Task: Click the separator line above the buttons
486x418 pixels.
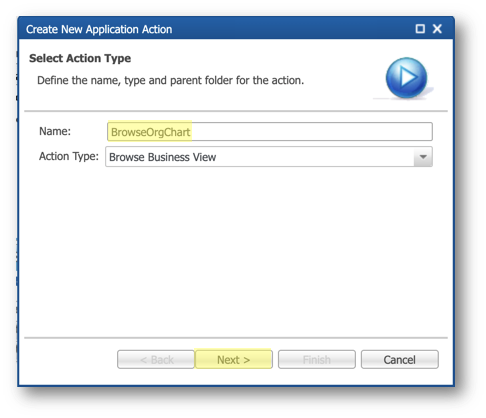Action: click(x=236, y=338)
